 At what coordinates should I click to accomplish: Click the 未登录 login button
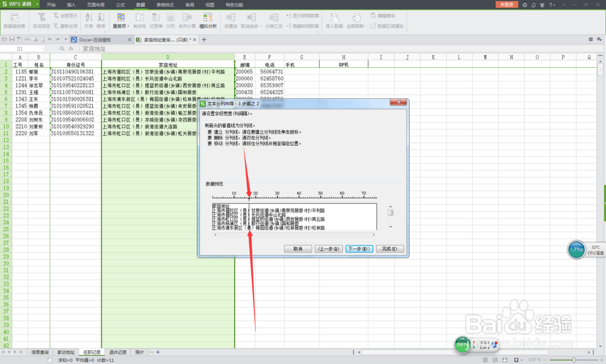tap(507, 5)
